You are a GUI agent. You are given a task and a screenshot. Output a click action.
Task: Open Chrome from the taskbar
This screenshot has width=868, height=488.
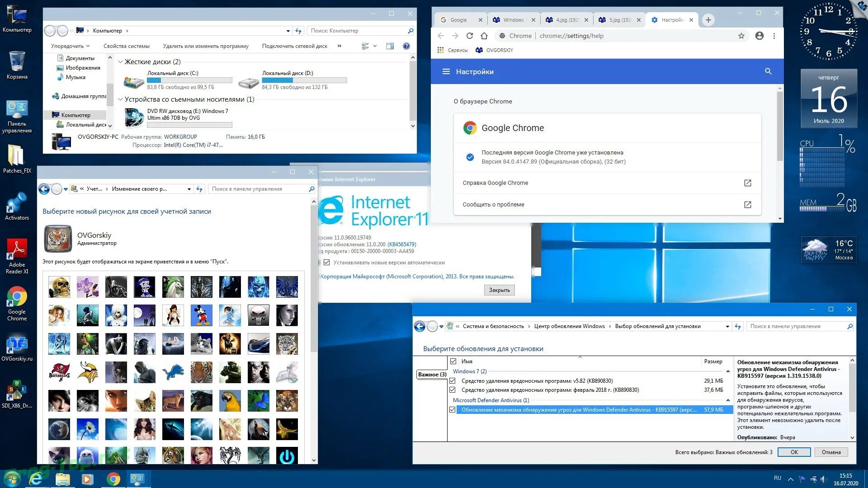(113, 479)
